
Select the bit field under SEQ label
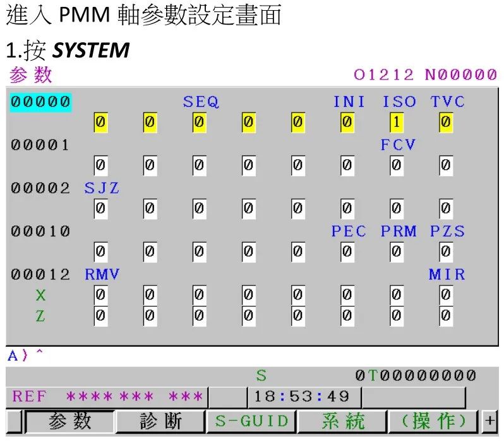200,122
